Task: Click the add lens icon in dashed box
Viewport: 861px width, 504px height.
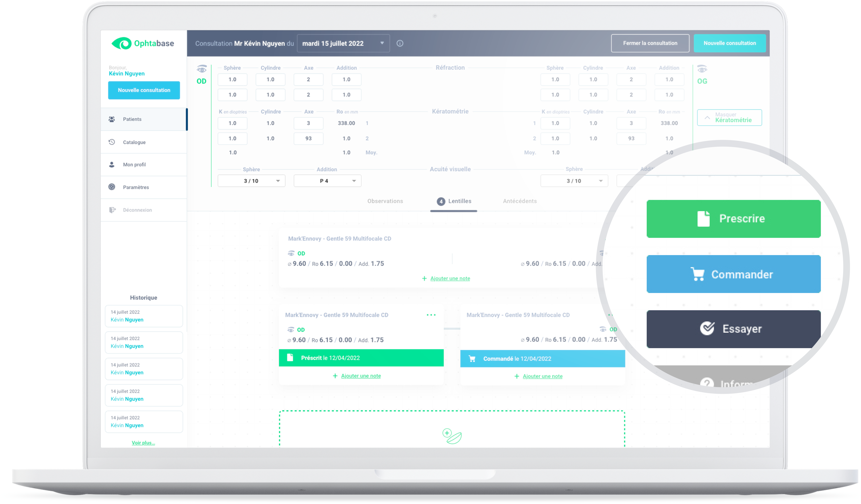Action: coord(452,436)
